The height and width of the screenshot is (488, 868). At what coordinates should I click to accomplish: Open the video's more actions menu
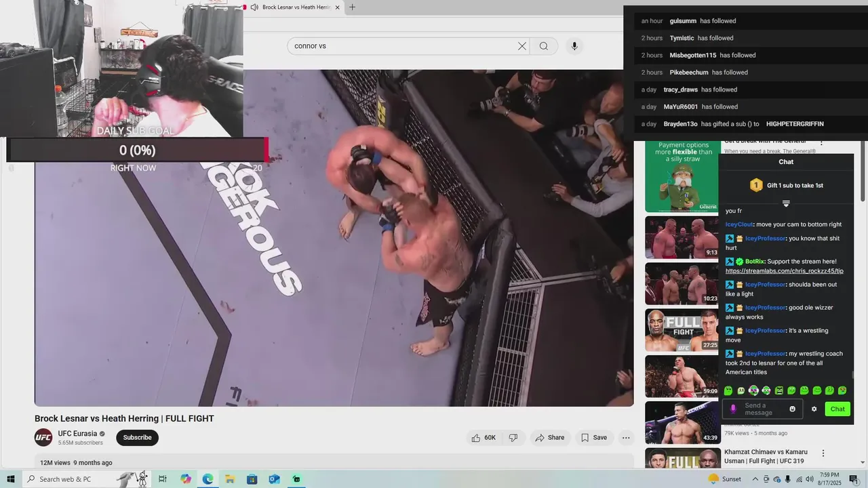[626, 438]
